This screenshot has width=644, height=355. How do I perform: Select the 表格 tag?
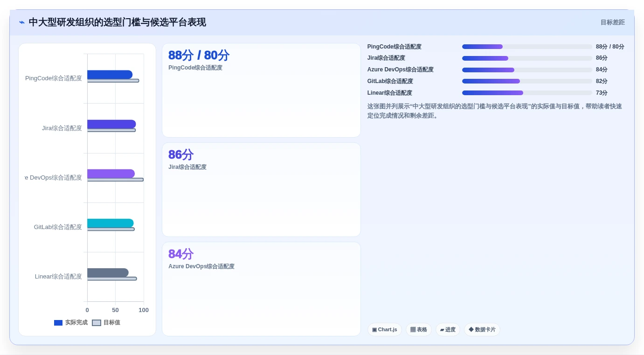pyautogui.click(x=419, y=329)
